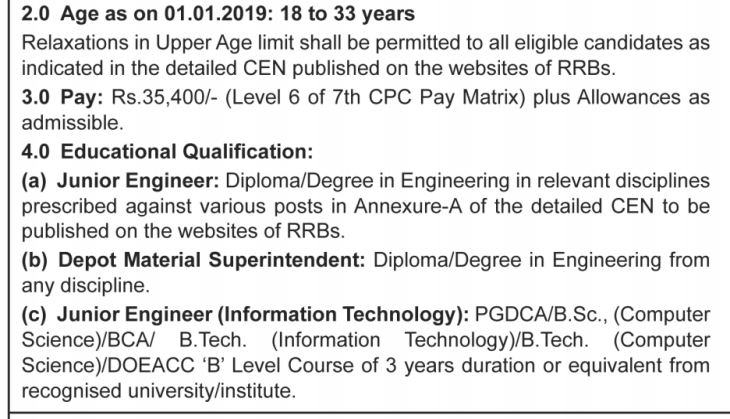Click 'websites of RRBs' in the age paragraph

coord(532,68)
